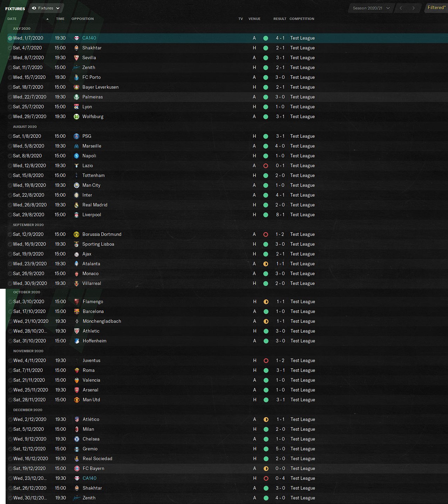Screen dimensions: 448x504
Task: Click the Sevilla club badge
Action: click(x=76, y=58)
